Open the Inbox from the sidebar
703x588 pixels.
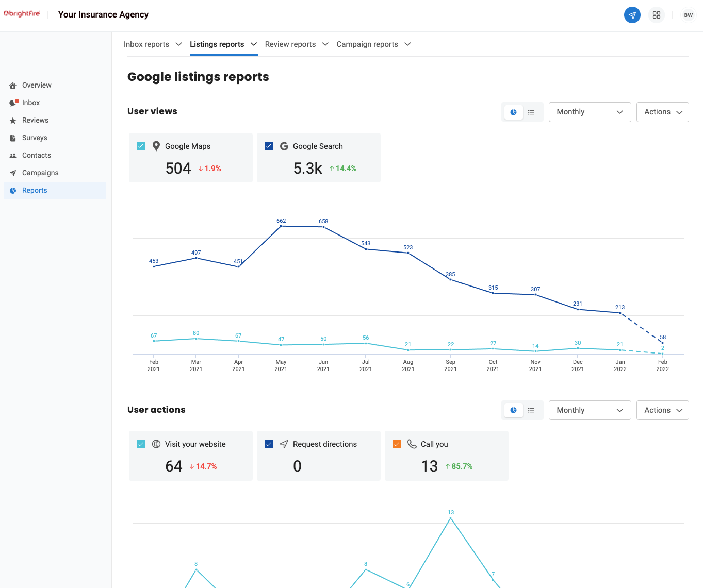(x=30, y=103)
